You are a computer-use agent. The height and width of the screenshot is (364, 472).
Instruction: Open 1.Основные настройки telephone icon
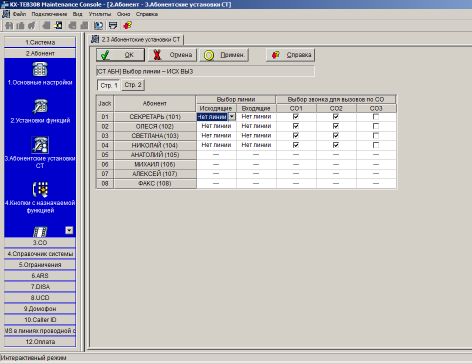tap(40, 69)
